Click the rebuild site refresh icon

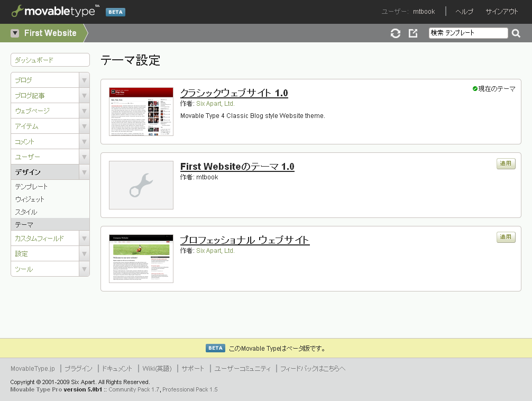coord(395,33)
